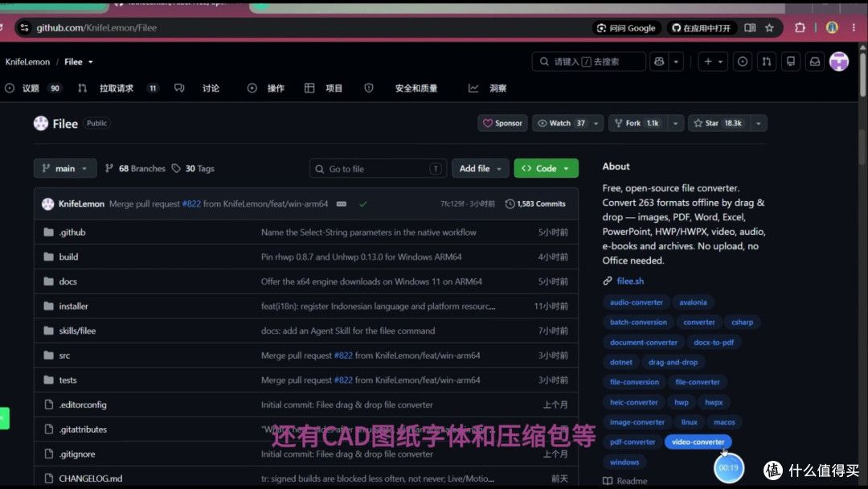Open the browser profile avatar icon
Screen dimensions: 868x489
click(832, 27)
